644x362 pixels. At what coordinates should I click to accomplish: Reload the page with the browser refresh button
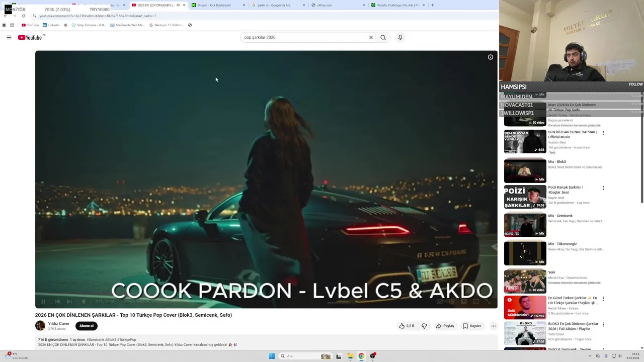tap(23, 16)
